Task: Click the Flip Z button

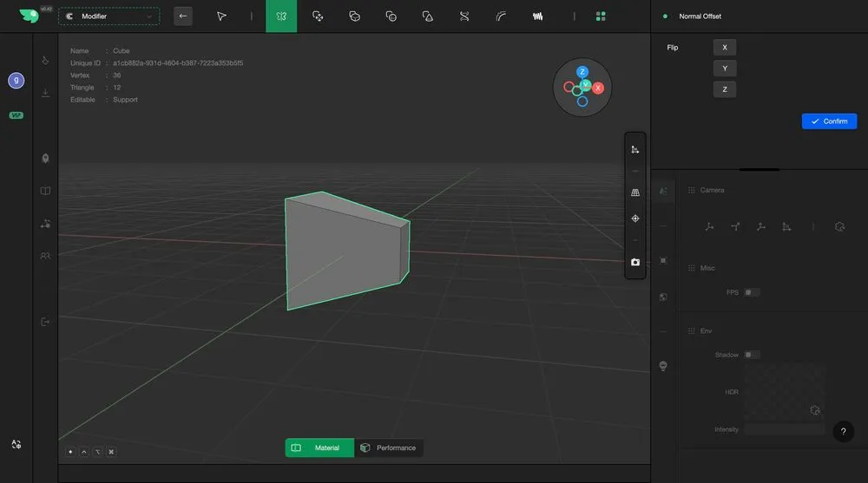Action: point(724,88)
